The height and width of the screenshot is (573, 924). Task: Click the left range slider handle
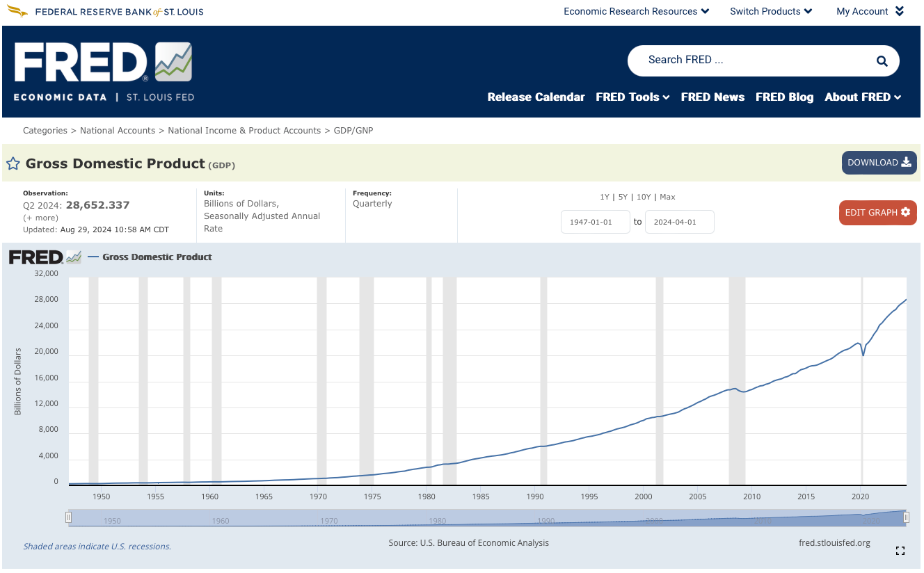(68, 517)
